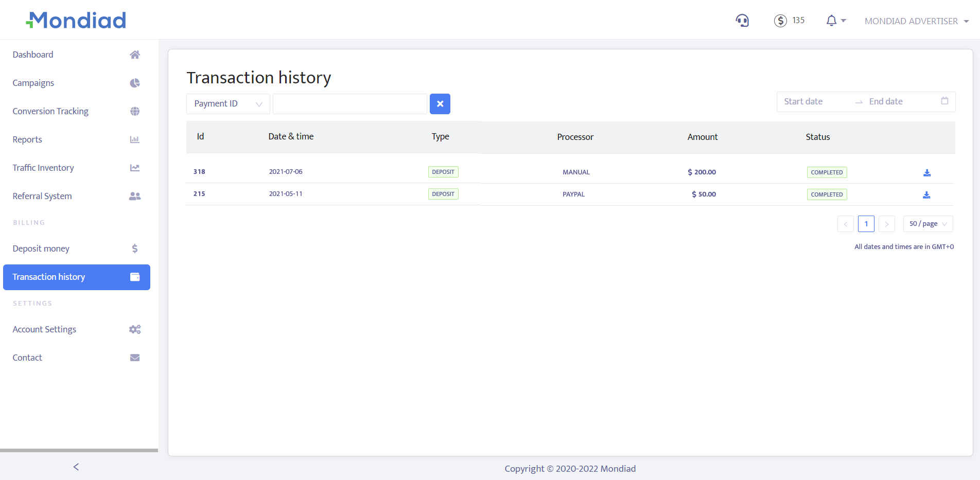
Task: Download invoice for transaction 215
Action: [x=926, y=195]
